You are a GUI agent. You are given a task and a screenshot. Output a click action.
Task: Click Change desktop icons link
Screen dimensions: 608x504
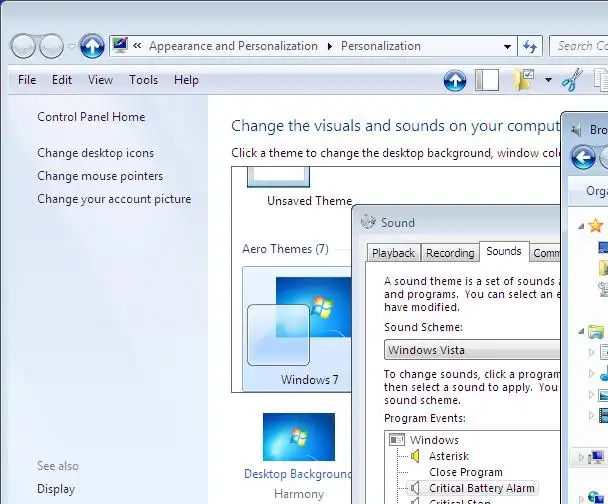(95, 153)
